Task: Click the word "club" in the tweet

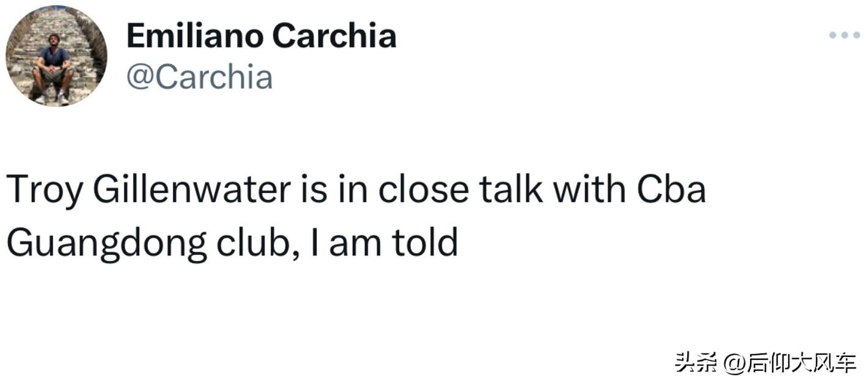Action: point(252,243)
